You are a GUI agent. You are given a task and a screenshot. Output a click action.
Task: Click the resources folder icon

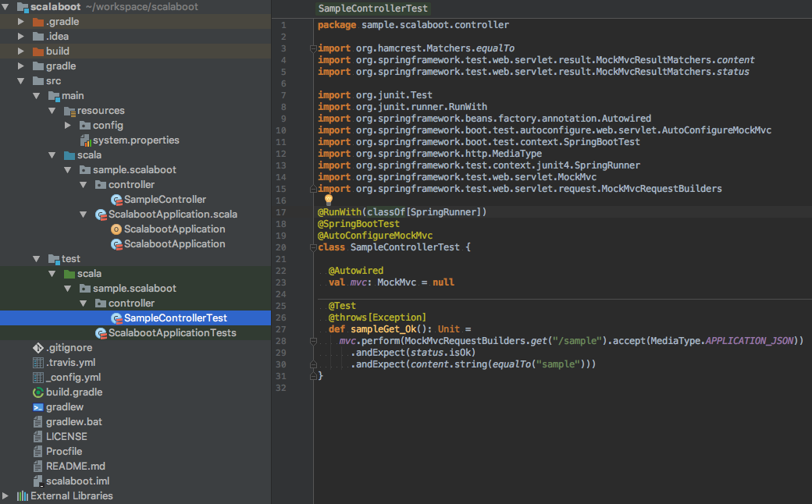pos(69,111)
